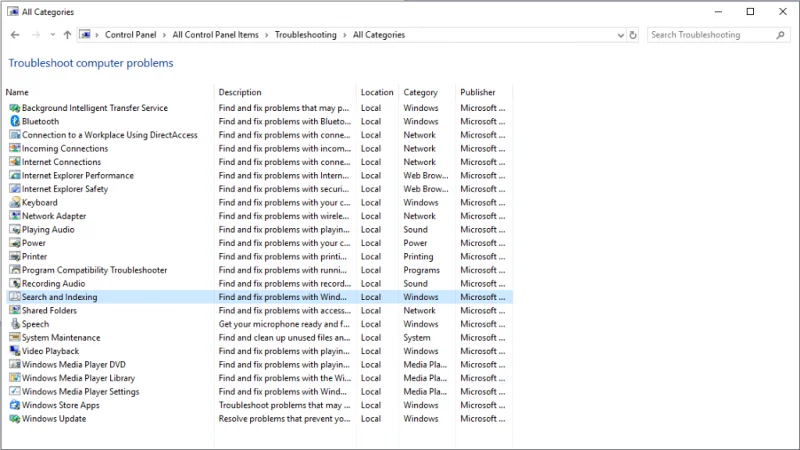
Task: Click 'Resolve problems that prevent' description
Action: point(284,418)
